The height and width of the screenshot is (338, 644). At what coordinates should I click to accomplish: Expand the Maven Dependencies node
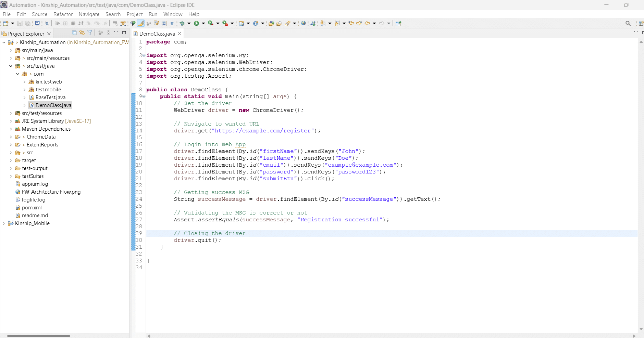click(x=11, y=129)
